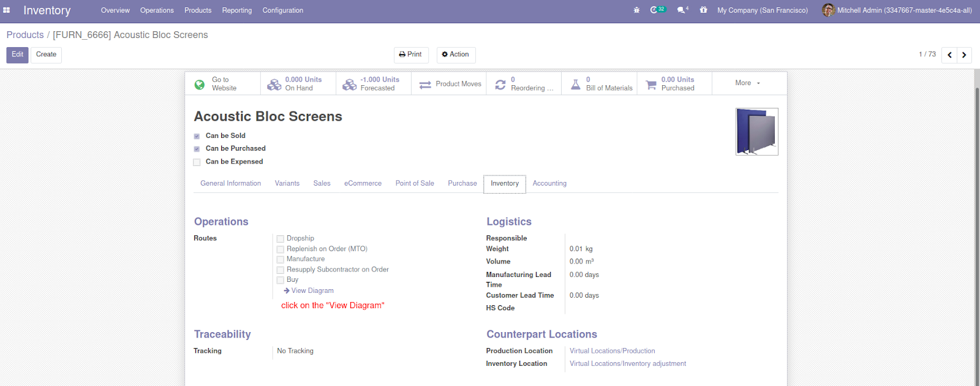Click the arrow icon beside View Diagram
Image resolution: width=980 pixels, height=386 pixels.
click(x=287, y=290)
